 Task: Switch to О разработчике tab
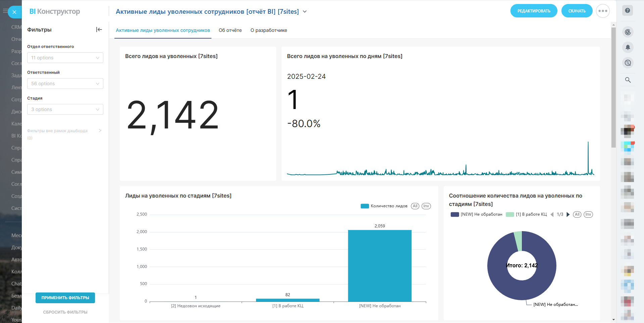[268, 30]
